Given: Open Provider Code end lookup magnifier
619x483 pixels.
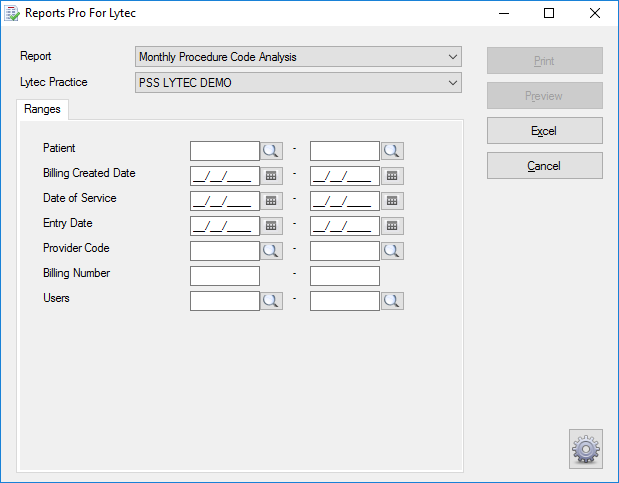Looking at the screenshot, I should [x=392, y=251].
